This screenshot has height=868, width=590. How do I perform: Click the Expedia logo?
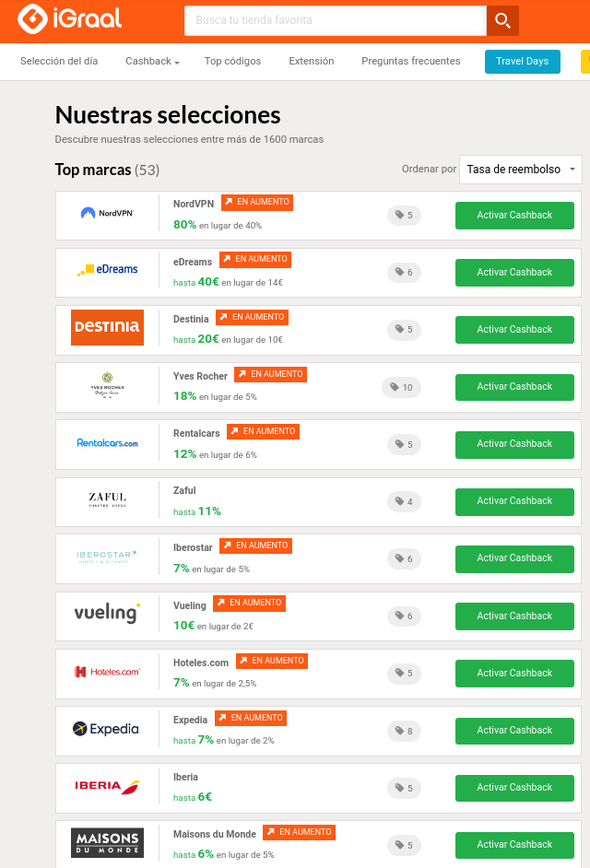107,729
